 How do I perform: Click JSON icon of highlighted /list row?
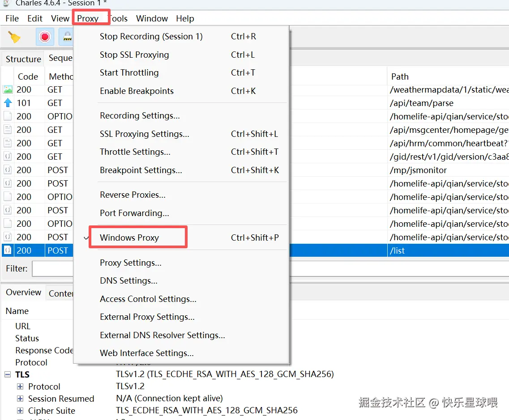pos(8,250)
